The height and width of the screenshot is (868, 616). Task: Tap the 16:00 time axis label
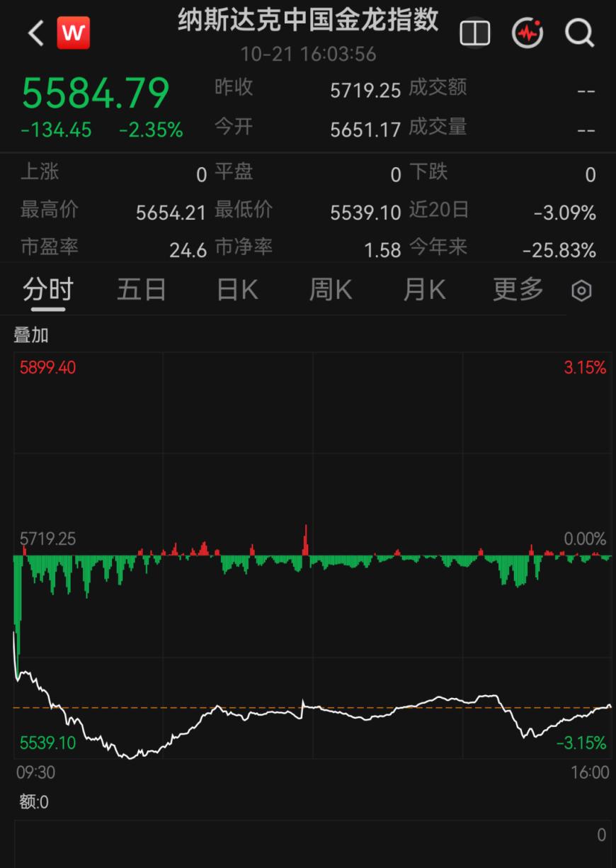(x=589, y=772)
